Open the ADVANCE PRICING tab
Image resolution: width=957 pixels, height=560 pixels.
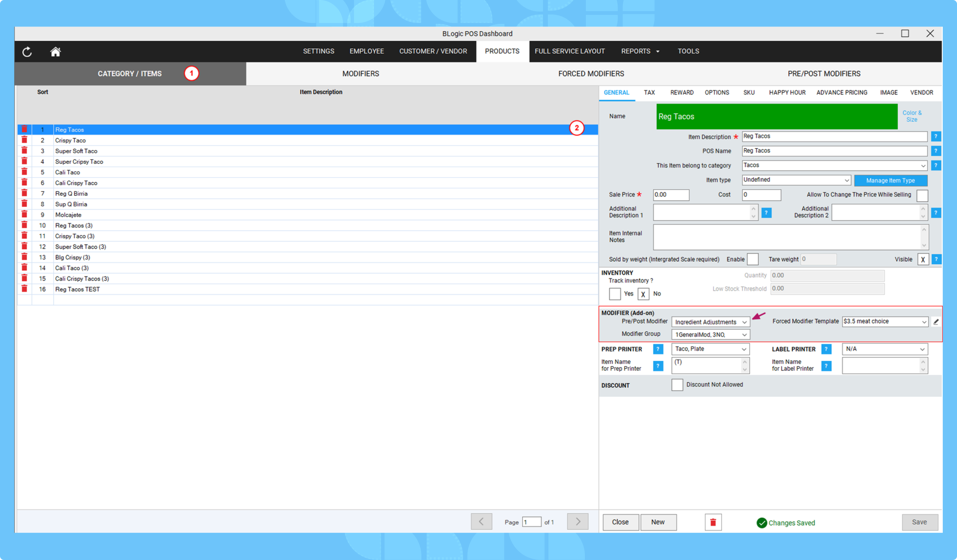841,93
